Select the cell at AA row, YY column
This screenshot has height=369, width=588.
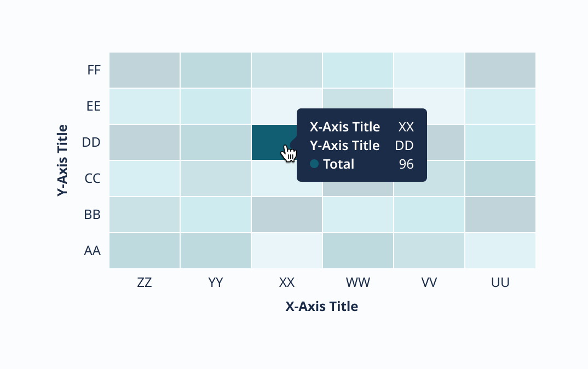[x=216, y=251]
